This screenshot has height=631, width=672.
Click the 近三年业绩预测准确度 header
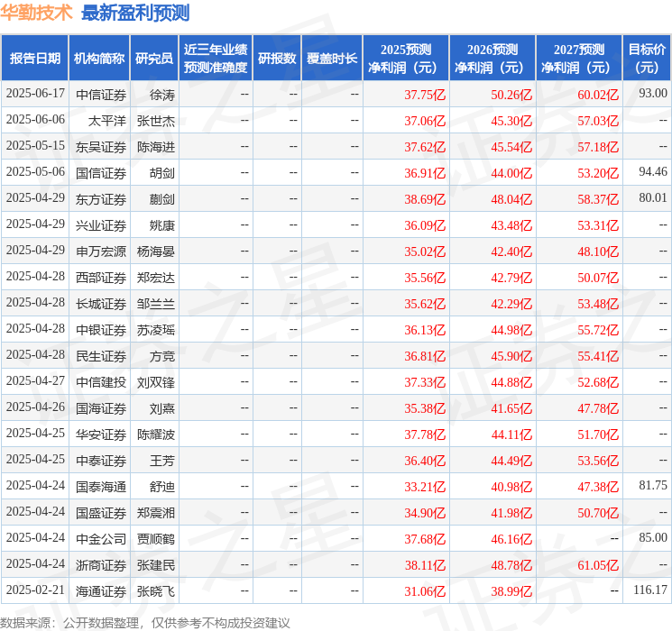pyautogui.click(x=216, y=59)
